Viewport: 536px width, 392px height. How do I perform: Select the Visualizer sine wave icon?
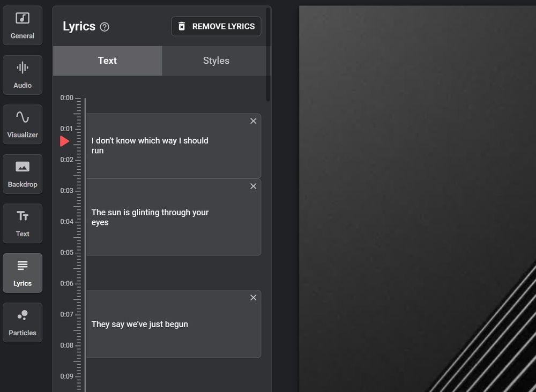[x=23, y=118]
